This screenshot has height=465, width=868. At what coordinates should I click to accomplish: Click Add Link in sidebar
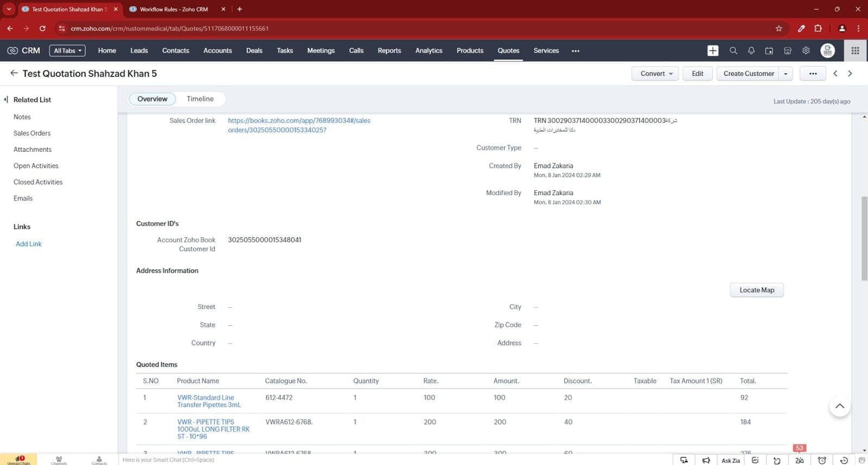pyautogui.click(x=29, y=244)
